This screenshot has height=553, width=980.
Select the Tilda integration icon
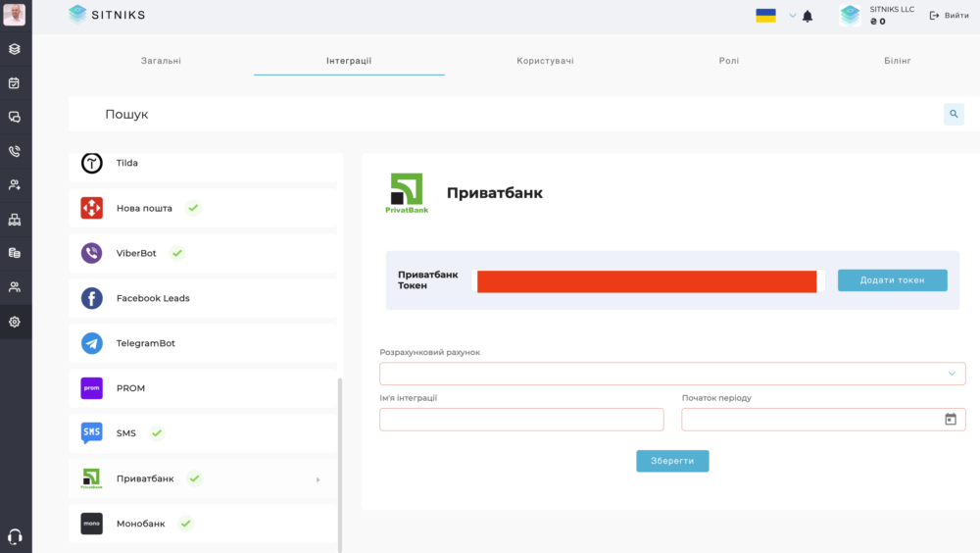pos(92,163)
